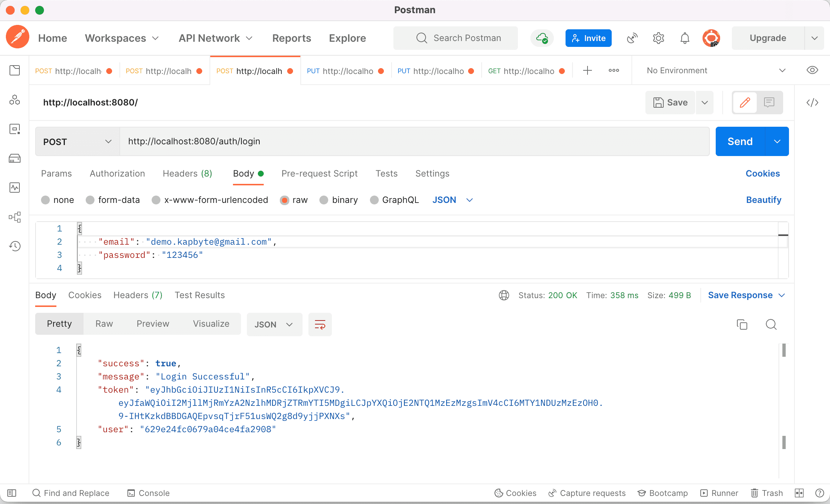The height and width of the screenshot is (504, 830).
Task: Click the Beautify link
Action: point(763,200)
